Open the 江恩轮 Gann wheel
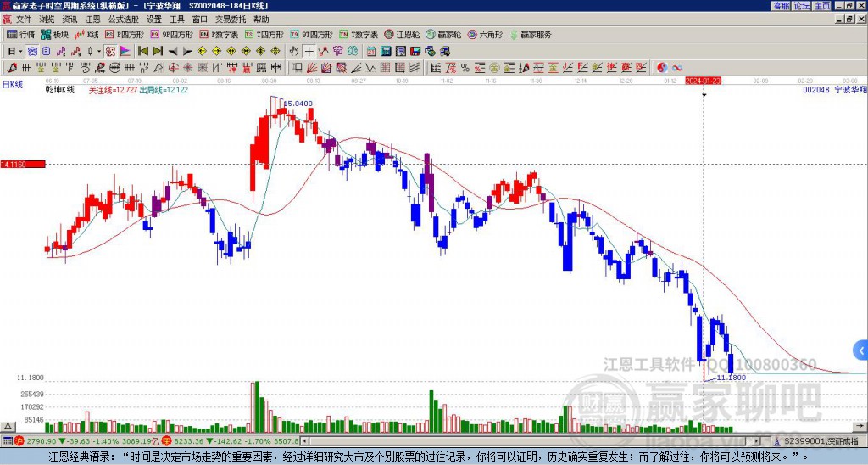 coord(402,34)
